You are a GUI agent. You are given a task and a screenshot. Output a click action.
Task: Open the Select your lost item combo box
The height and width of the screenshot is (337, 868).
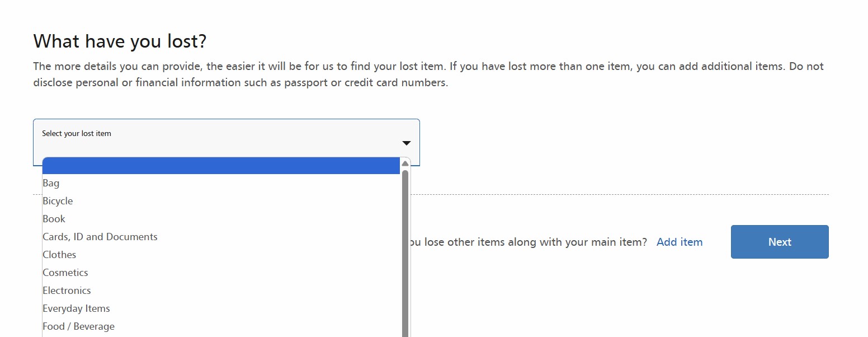pos(227,142)
